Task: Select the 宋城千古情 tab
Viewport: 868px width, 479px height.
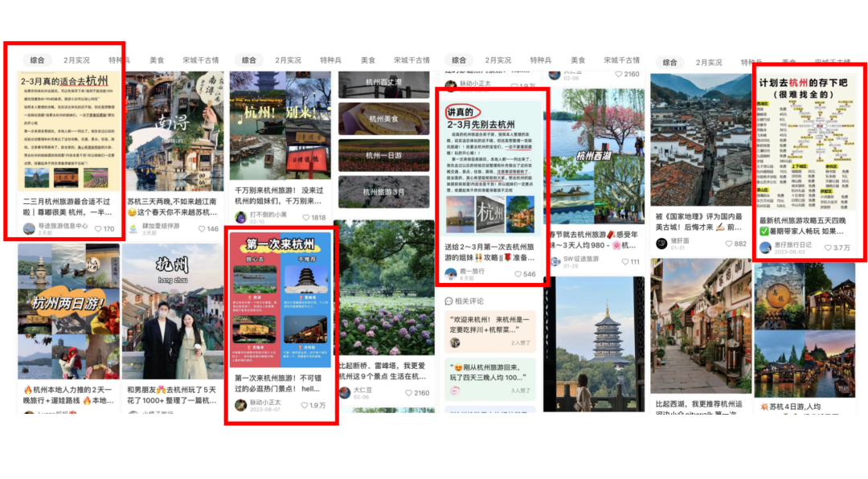Action: pyautogui.click(x=201, y=59)
